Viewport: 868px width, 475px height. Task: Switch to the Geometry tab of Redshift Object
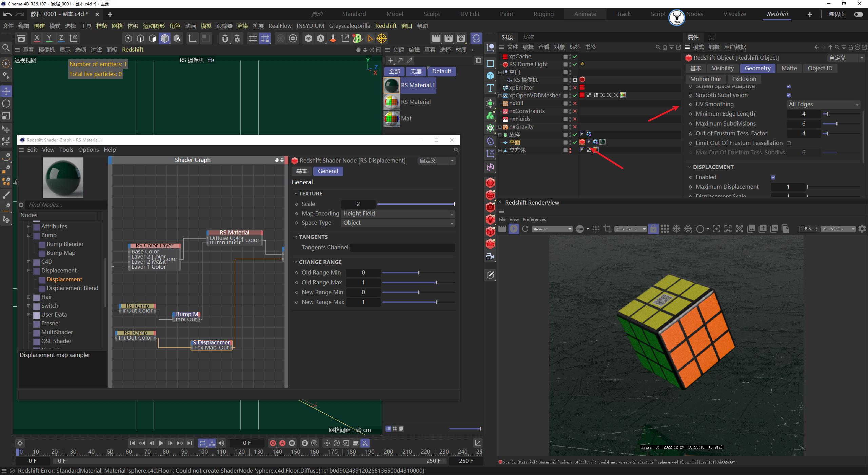[x=757, y=68]
